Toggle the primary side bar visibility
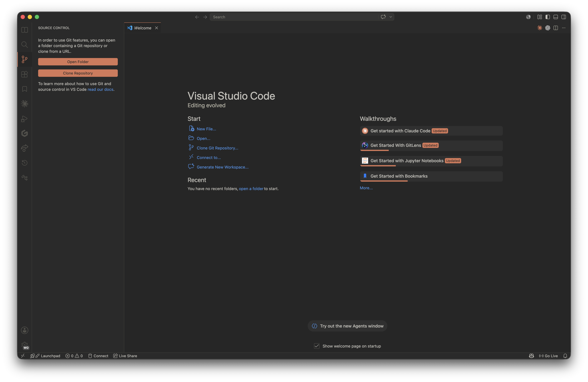The height and width of the screenshot is (382, 588). pos(548,17)
